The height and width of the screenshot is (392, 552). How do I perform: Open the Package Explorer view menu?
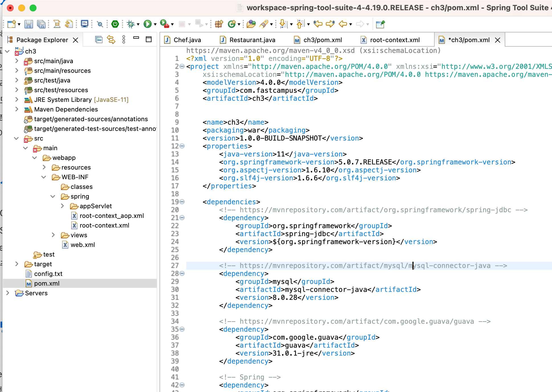[124, 40]
